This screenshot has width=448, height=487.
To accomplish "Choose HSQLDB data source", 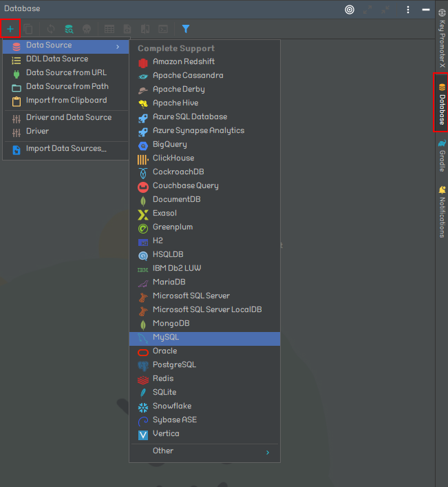I will (205, 255).
